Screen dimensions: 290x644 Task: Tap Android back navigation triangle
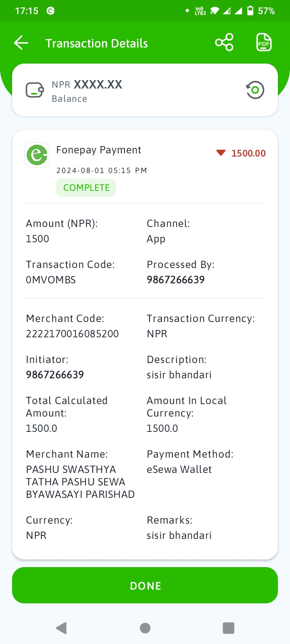(x=61, y=628)
